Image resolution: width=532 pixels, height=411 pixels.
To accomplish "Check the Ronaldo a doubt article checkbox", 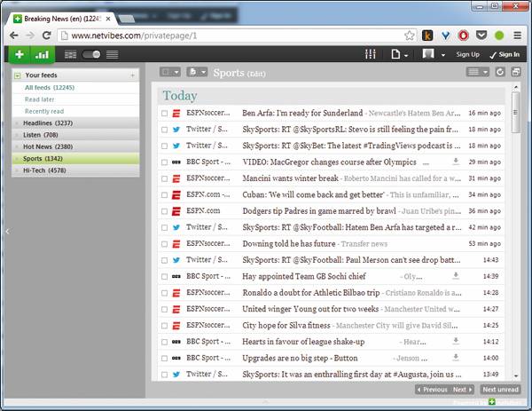I will point(165,293).
